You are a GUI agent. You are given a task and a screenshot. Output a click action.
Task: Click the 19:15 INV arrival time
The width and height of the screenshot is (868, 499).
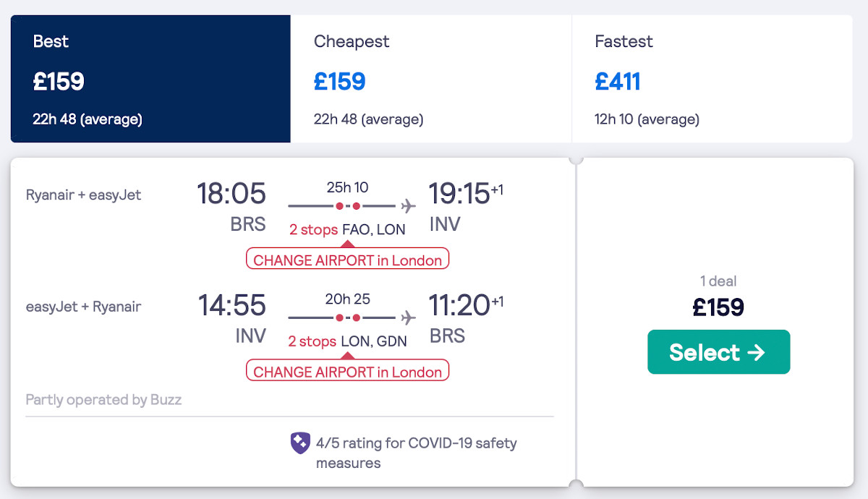point(460,194)
